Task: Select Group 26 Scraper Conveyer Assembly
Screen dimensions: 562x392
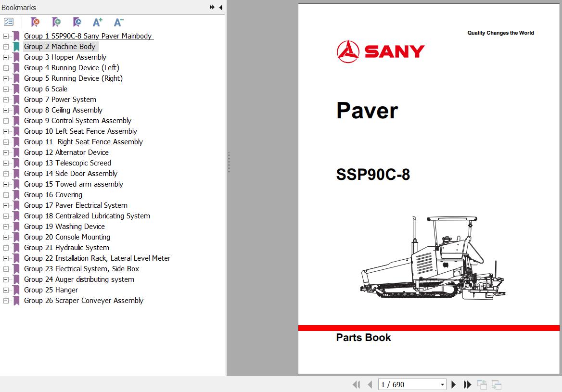Action: [x=83, y=300]
